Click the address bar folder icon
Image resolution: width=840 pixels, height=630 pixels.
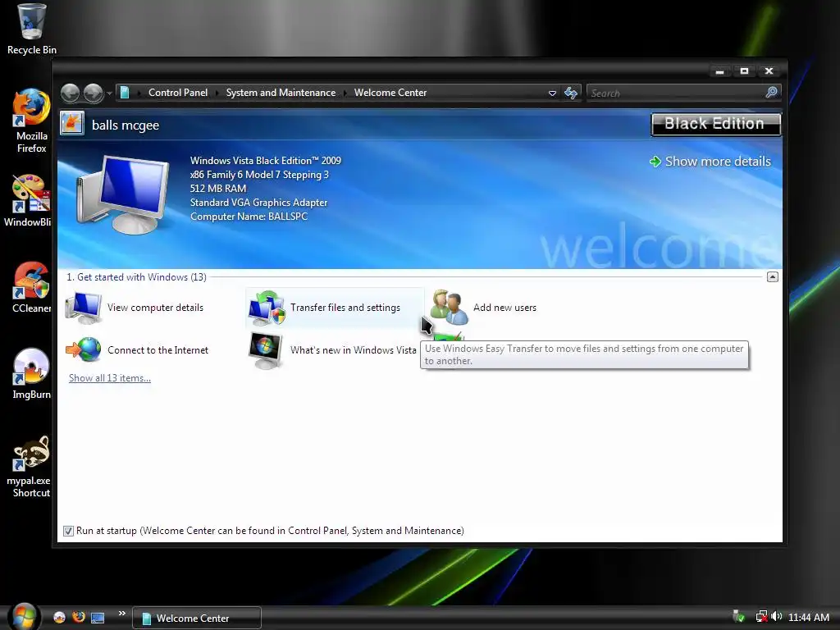tap(125, 93)
